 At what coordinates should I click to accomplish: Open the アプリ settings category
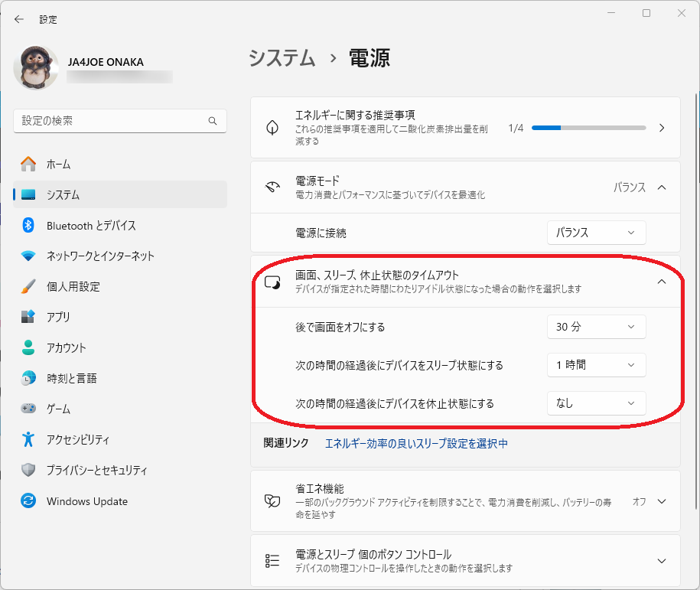tap(119, 317)
